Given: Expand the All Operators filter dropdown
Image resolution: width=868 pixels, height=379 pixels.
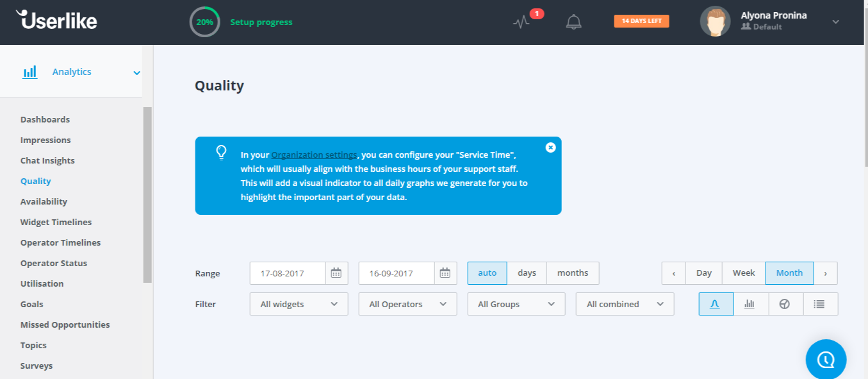Looking at the screenshot, I should click(x=408, y=304).
